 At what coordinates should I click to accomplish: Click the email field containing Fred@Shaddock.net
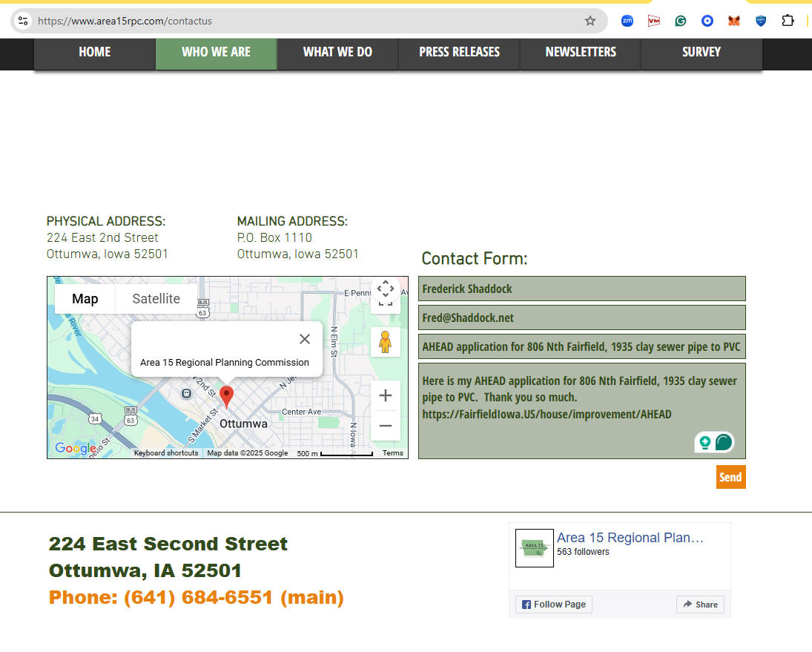581,317
